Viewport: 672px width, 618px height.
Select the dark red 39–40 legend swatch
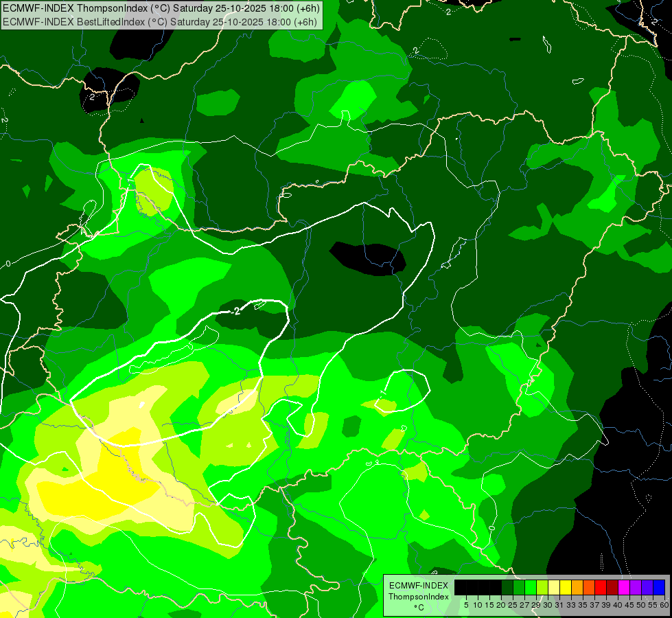(x=612, y=587)
